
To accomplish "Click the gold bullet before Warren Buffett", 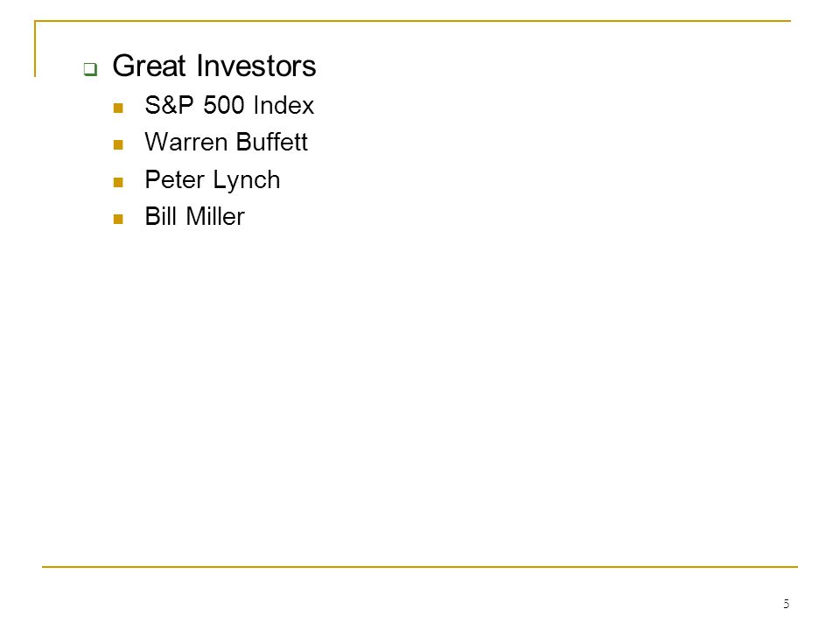I will tap(118, 144).
